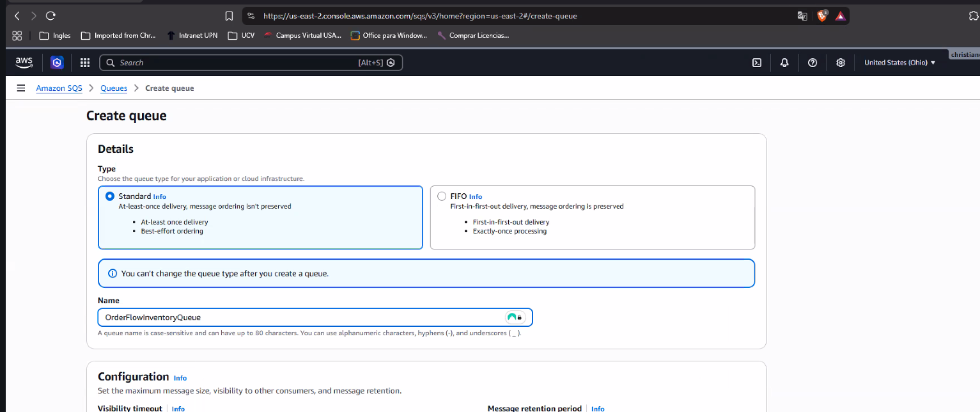Image resolution: width=980 pixels, height=412 pixels.
Task: Open Imported from Chr... bookmark folder
Action: (118, 36)
